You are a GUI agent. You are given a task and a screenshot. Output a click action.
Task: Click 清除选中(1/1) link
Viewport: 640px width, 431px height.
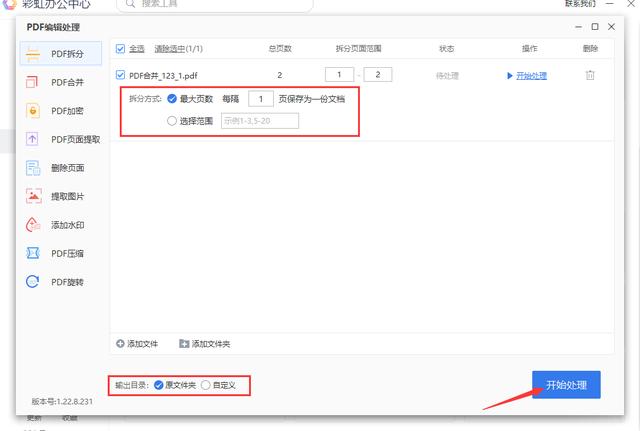coord(178,49)
